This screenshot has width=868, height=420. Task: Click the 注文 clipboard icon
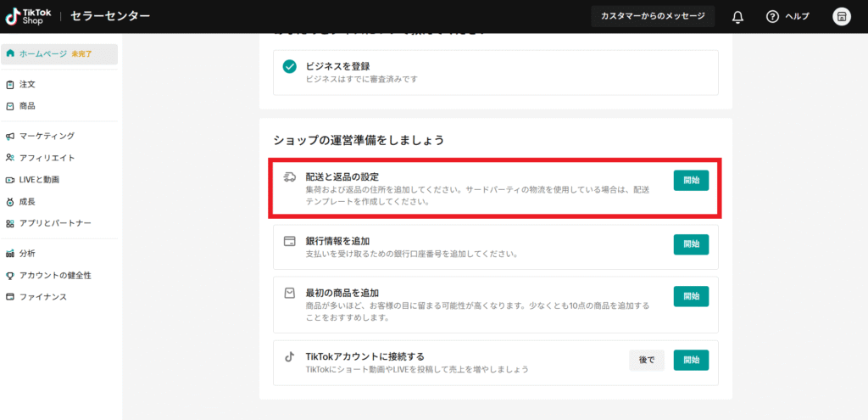point(10,84)
